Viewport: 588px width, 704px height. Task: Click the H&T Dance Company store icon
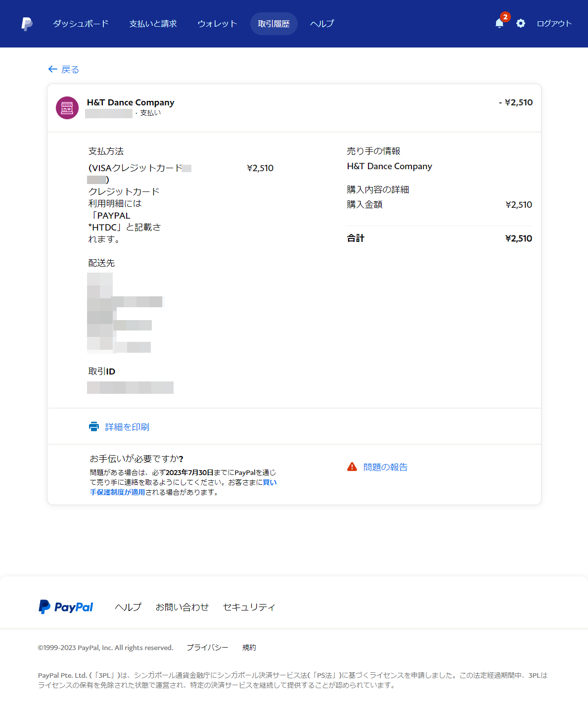click(x=67, y=108)
